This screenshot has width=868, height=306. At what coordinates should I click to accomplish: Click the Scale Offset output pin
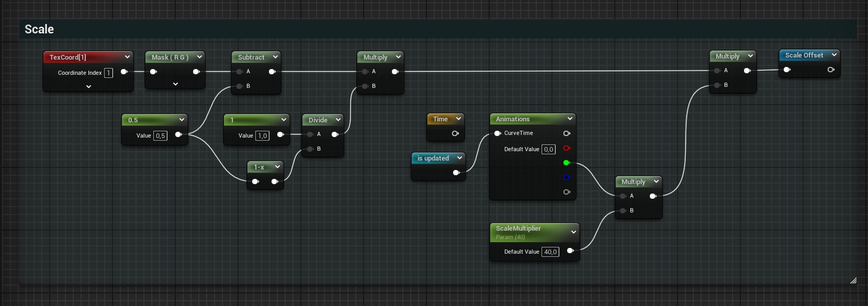pos(831,70)
